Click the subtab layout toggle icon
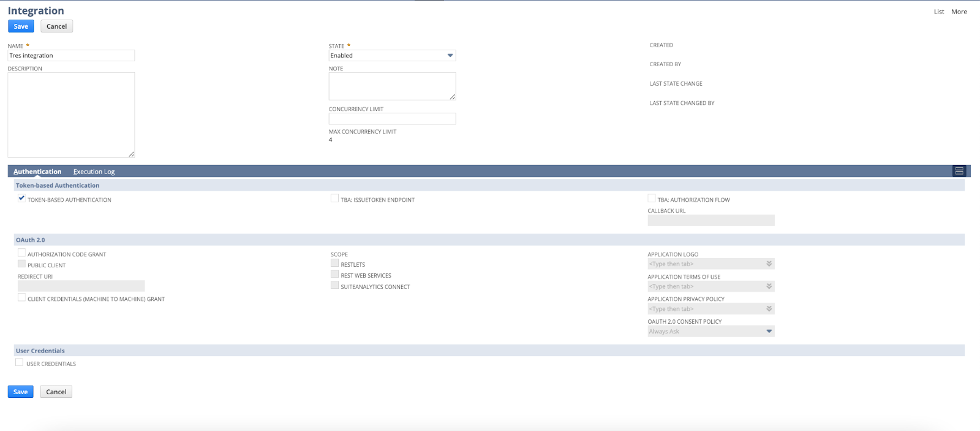980x431 pixels. pos(959,171)
